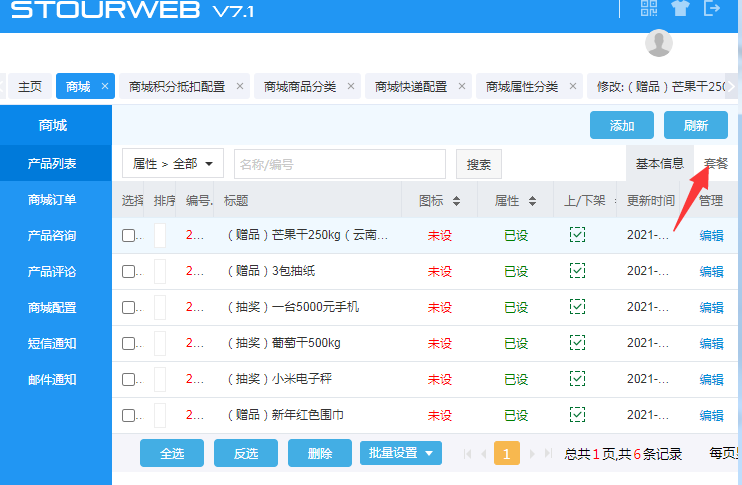This screenshot has width=742, height=485.
Task: Click the 名称/编号 search input field
Action: 339,163
